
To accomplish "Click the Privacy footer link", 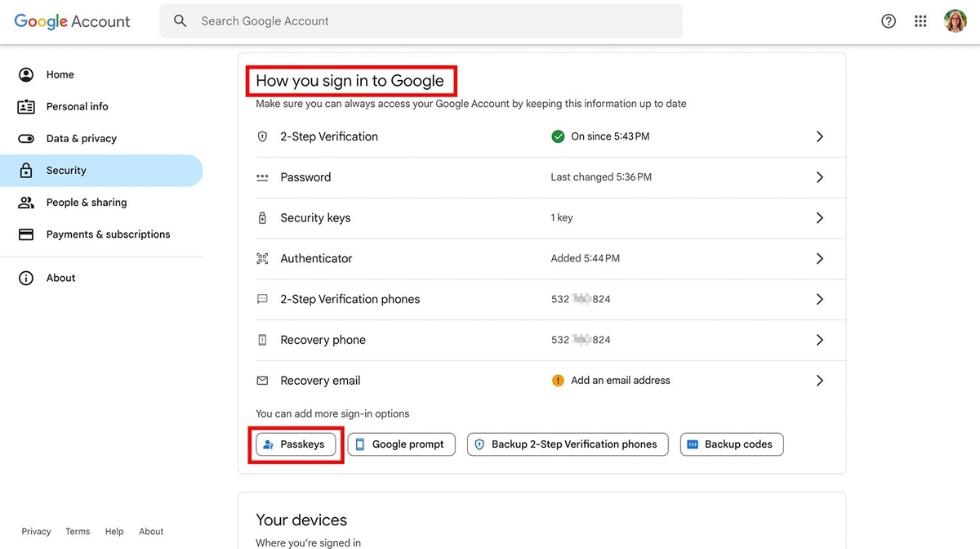I will (36, 531).
